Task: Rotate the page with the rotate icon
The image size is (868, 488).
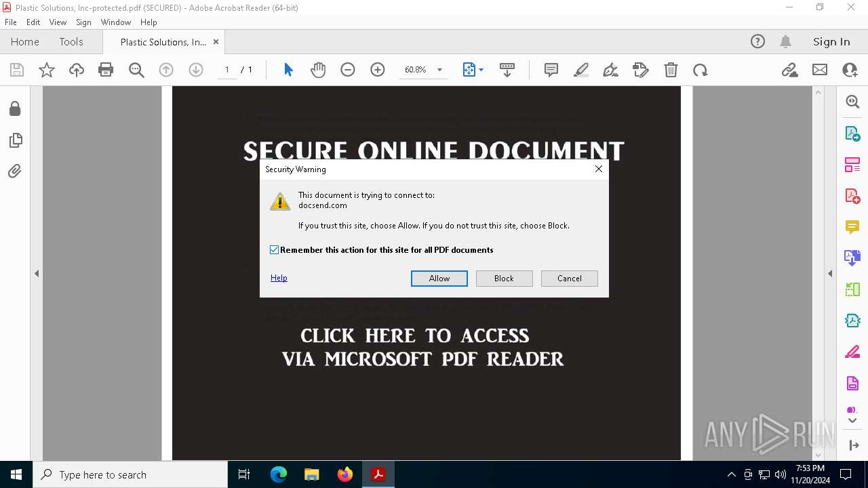Action: click(x=701, y=70)
